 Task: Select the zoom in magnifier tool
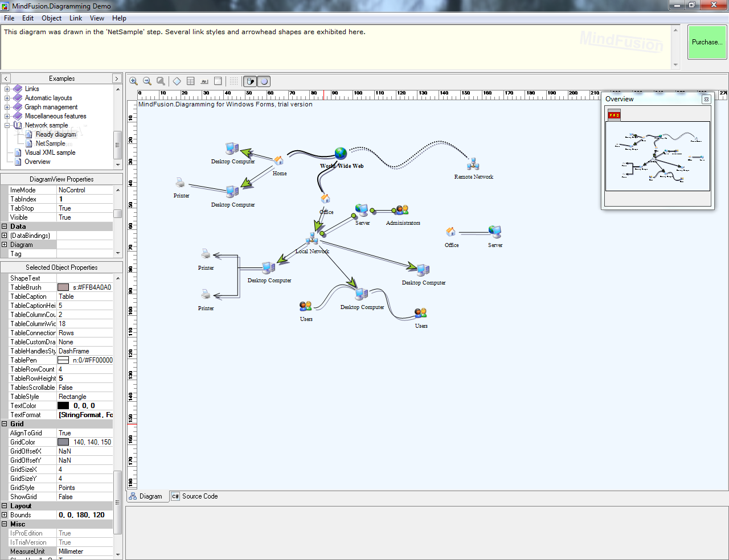(134, 81)
